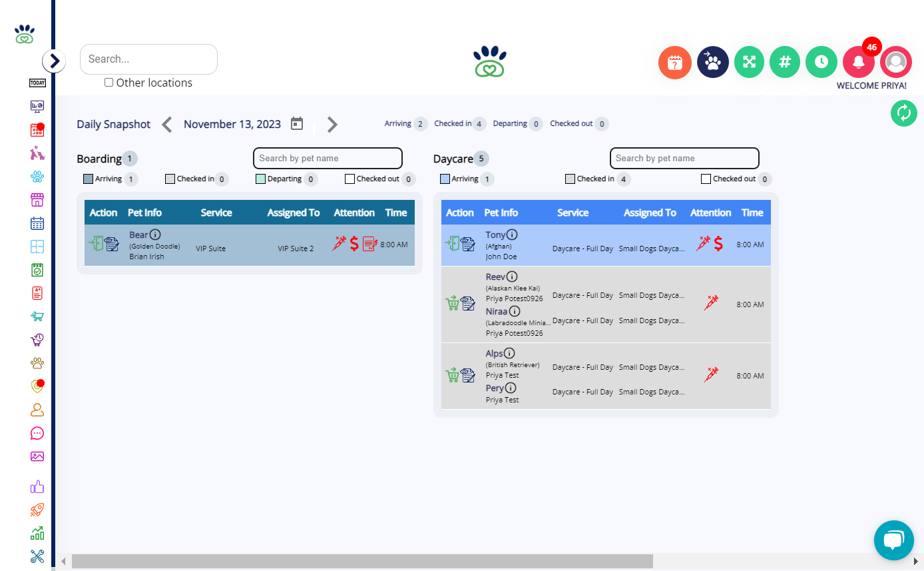Click the green hash symbol button
This screenshot has height=571, width=924.
(x=785, y=62)
